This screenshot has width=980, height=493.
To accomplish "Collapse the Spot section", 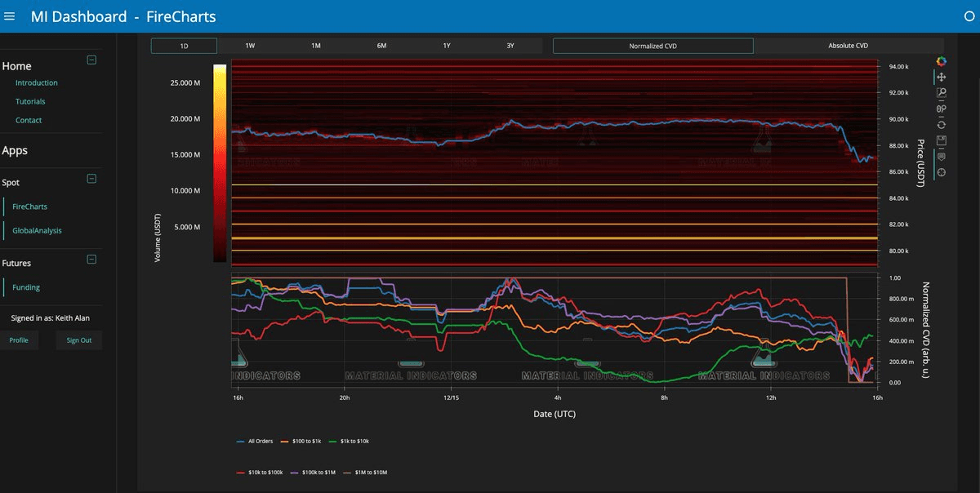I will click(91, 179).
